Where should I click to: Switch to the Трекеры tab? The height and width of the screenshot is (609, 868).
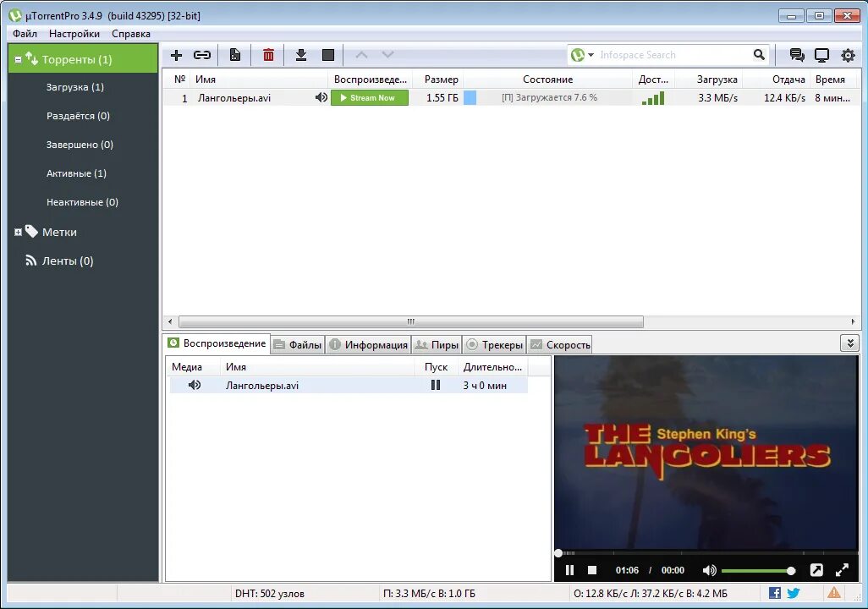click(x=494, y=344)
